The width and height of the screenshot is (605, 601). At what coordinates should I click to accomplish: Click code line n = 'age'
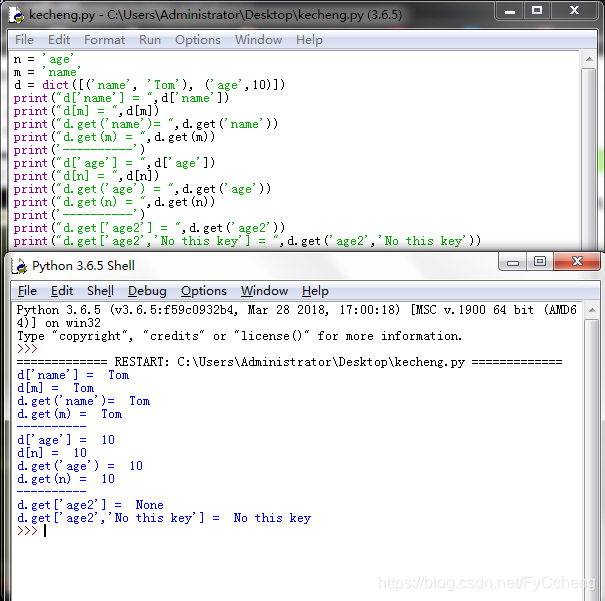tap(43, 59)
